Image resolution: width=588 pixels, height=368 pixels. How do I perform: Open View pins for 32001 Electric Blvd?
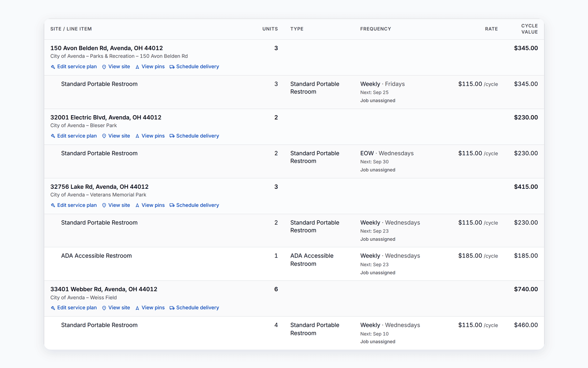150,136
